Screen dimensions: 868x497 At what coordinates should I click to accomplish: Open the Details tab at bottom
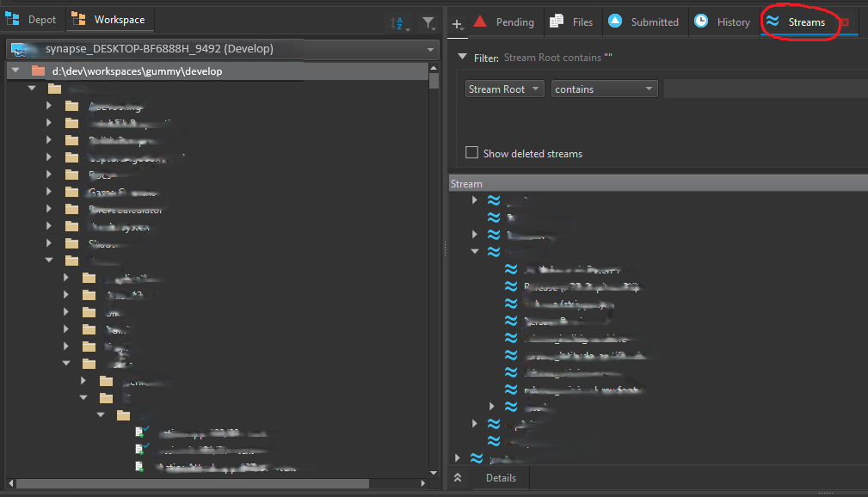pyautogui.click(x=501, y=477)
